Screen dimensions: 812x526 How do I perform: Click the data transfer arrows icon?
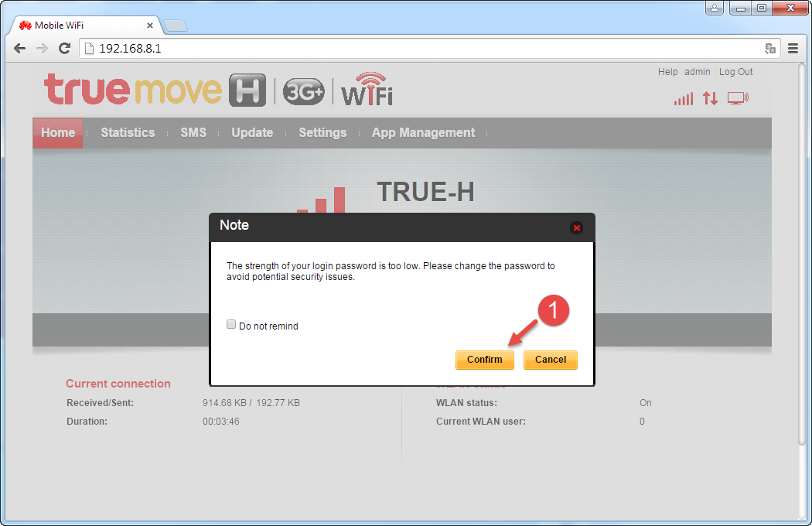(x=710, y=98)
